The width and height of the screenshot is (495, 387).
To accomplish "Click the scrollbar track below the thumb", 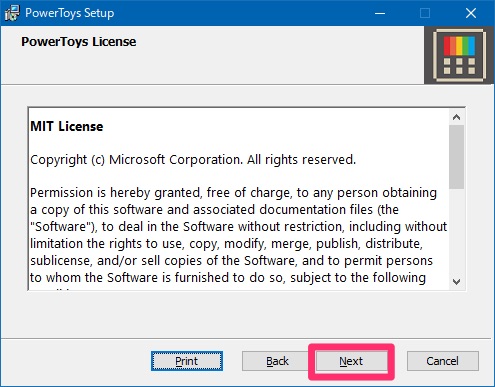I will [x=457, y=231].
